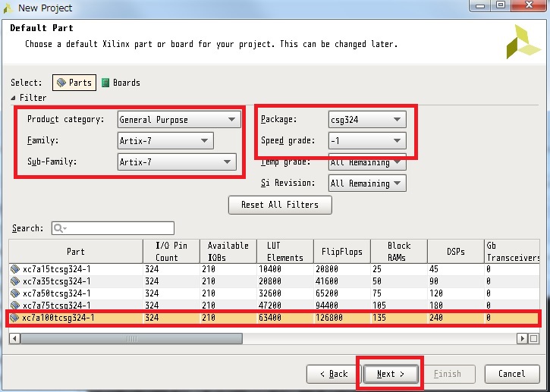Viewport: 550px width, 392px height.
Task: Switch selection to Boards
Action: pyautogui.click(x=121, y=83)
